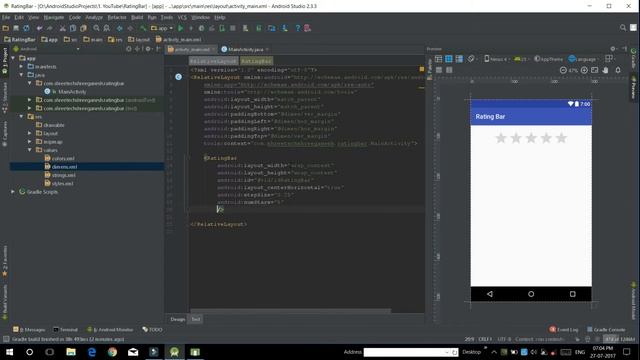Open the TODO tool window

pos(152,329)
